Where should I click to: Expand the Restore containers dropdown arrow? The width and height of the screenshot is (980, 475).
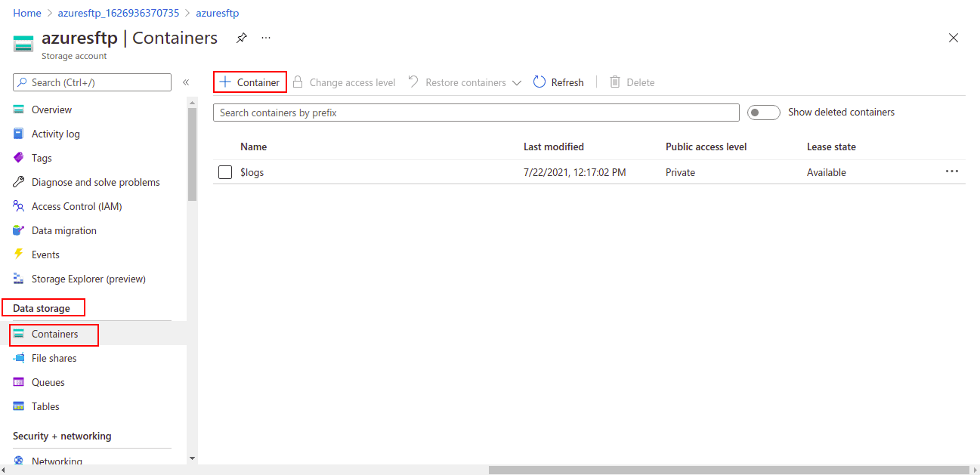tap(517, 83)
